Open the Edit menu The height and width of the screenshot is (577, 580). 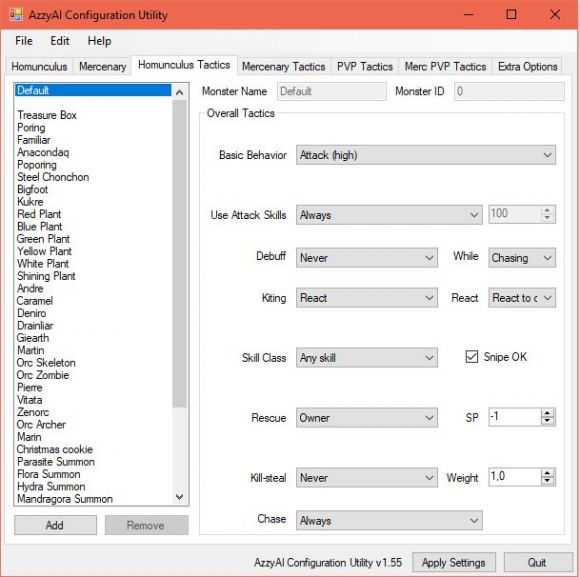tap(60, 41)
